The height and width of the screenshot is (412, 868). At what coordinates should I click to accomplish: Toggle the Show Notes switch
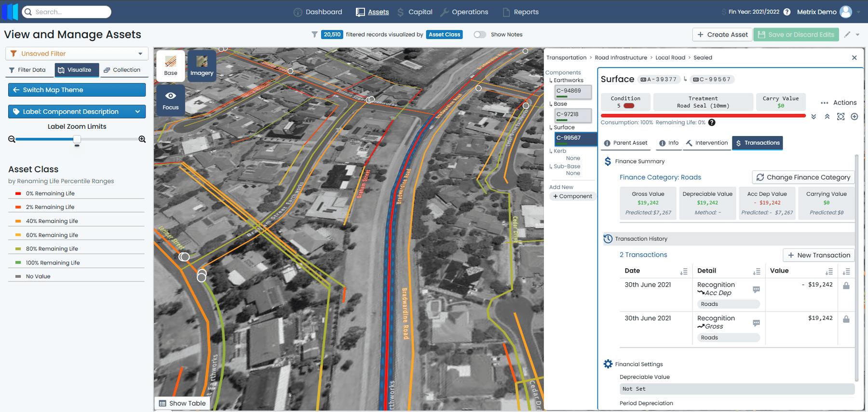[479, 35]
